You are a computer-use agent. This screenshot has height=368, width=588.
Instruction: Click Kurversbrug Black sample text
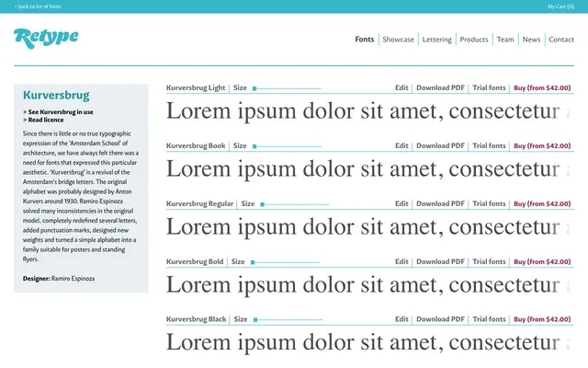coord(369,343)
